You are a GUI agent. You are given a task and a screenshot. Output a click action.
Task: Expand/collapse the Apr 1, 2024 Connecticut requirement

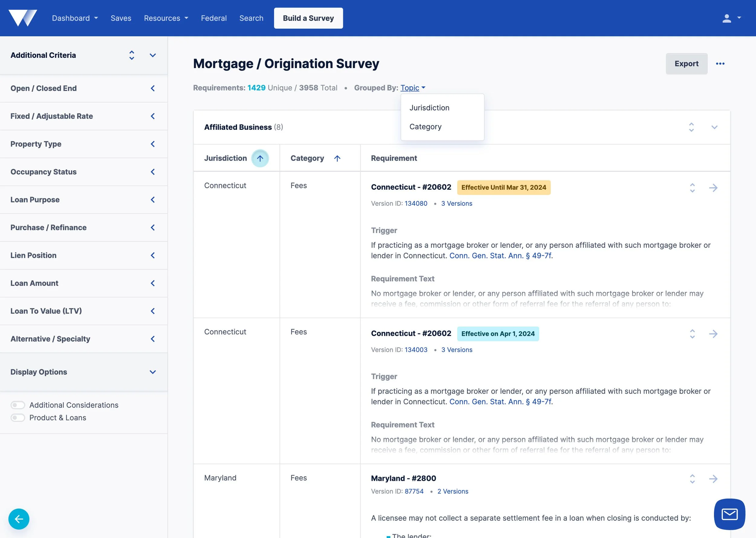[692, 333]
